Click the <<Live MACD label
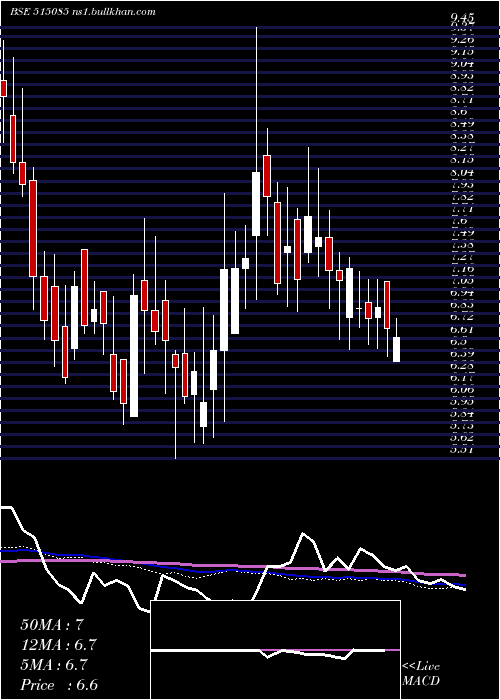The height and width of the screenshot is (700, 500). point(421,674)
